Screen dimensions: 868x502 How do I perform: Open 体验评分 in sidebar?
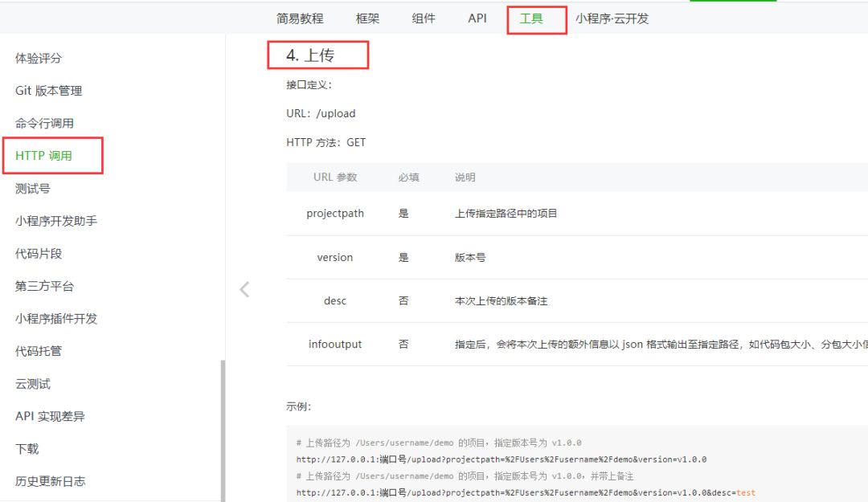pyautogui.click(x=39, y=58)
